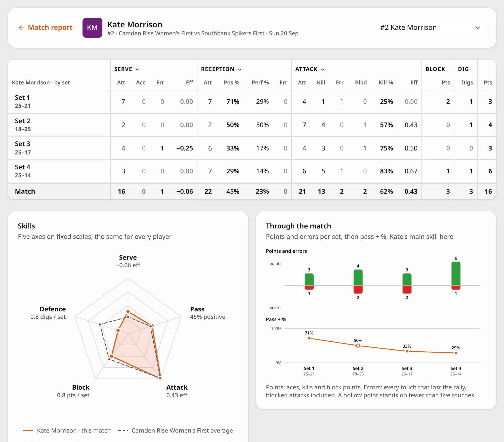Click Kate Morrison · this match legend entry
The height and width of the screenshot is (442, 504).
pyautogui.click(x=67, y=431)
